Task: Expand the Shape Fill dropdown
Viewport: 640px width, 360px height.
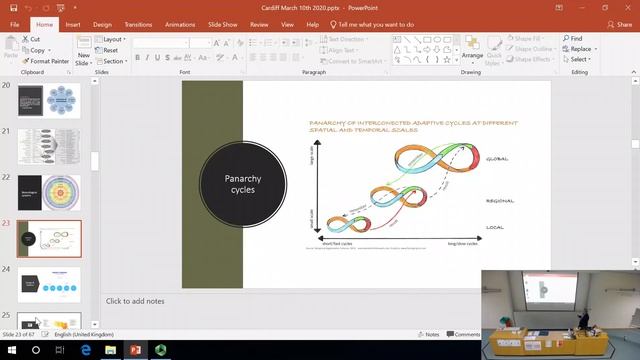Action: click(543, 38)
